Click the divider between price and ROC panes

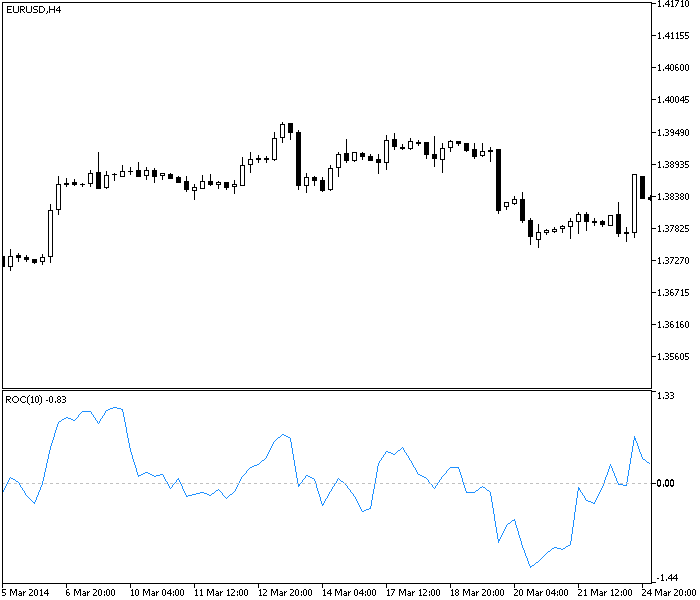pos(326,389)
